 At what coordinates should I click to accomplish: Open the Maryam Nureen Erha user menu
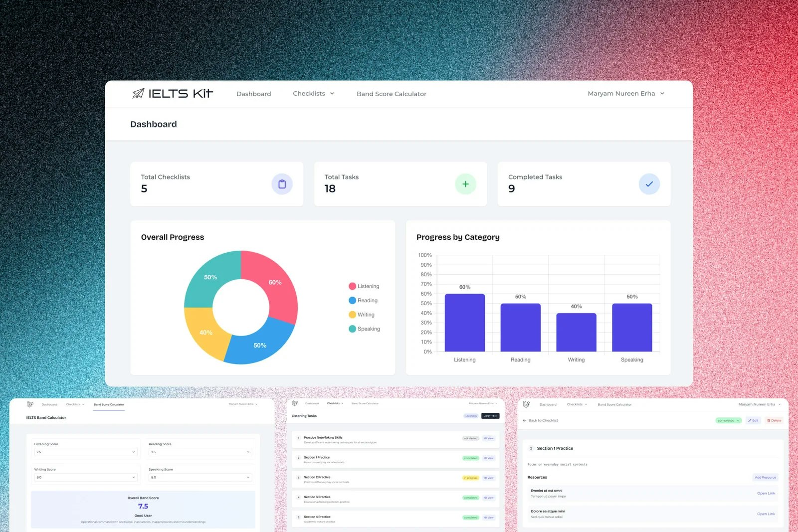pos(626,93)
